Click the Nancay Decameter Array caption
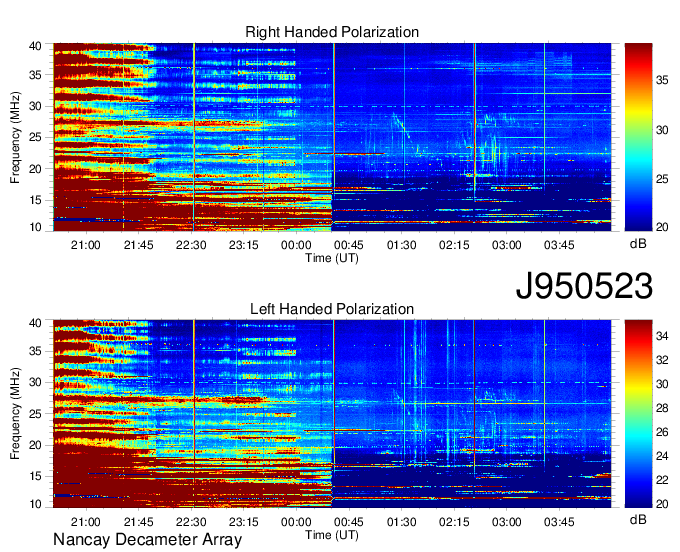This screenshot has height=552, width=680. pyautogui.click(x=147, y=539)
